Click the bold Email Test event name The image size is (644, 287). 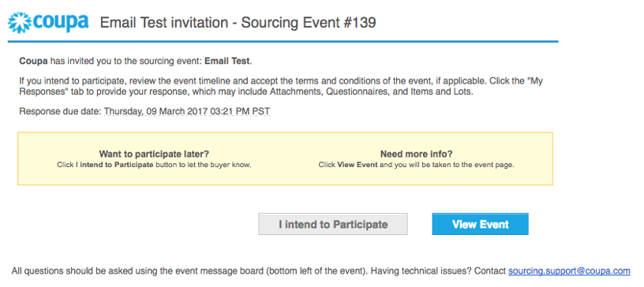(x=227, y=61)
